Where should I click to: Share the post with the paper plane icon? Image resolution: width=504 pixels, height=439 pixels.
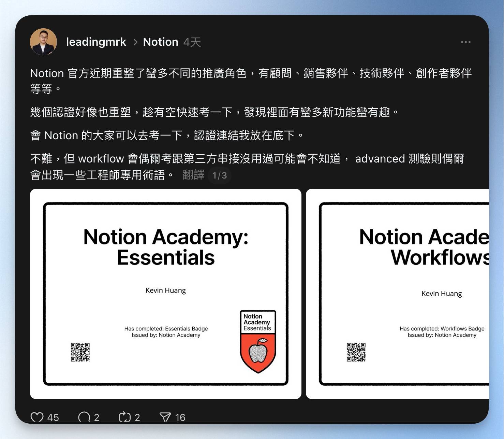(x=165, y=417)
